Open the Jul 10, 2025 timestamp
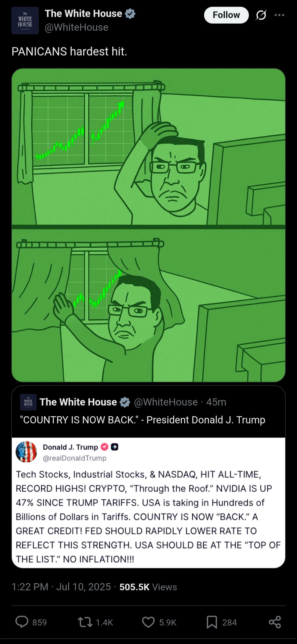This screenshot has height=644, width=297. click(83, 587)
